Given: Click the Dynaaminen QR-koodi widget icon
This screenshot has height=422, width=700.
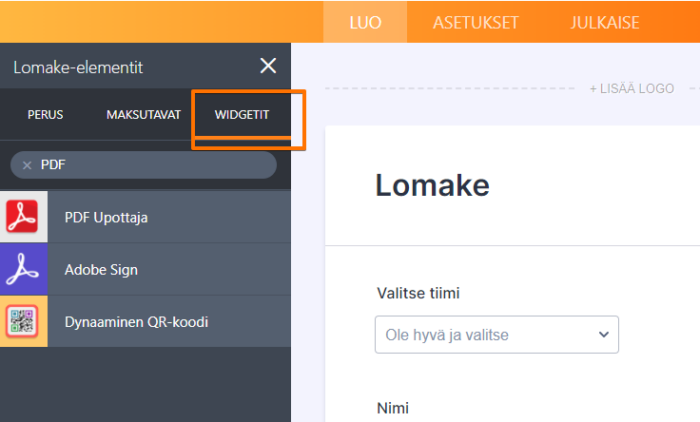Looking at the screenshot, I should pos(23,322).
